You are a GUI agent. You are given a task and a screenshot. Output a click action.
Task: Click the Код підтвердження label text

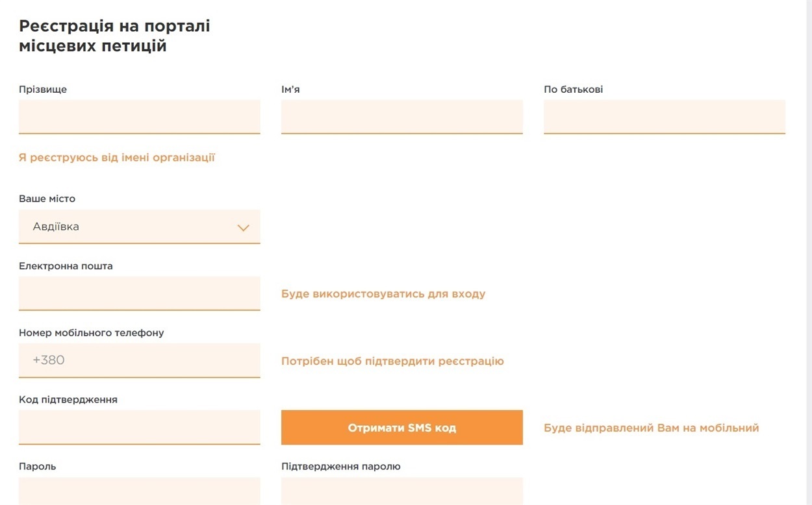[x=68, y=400]
